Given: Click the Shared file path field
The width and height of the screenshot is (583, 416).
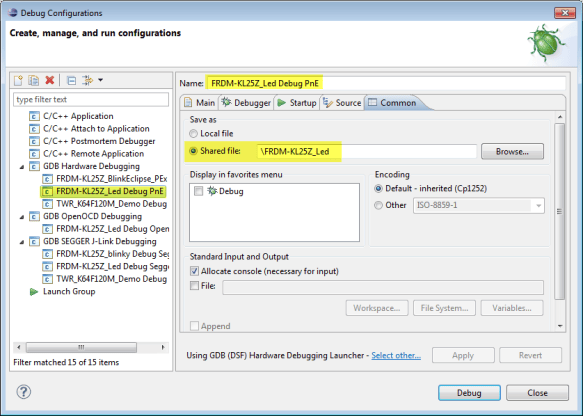Looking at the screenshot, I should pyautogui.click(x=366, y=152).
